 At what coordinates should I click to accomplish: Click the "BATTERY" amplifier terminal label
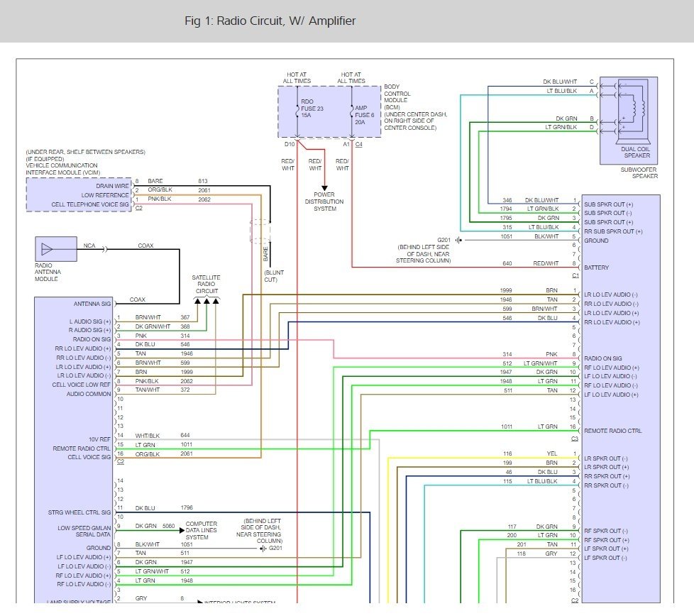click(x=596, y=268)
